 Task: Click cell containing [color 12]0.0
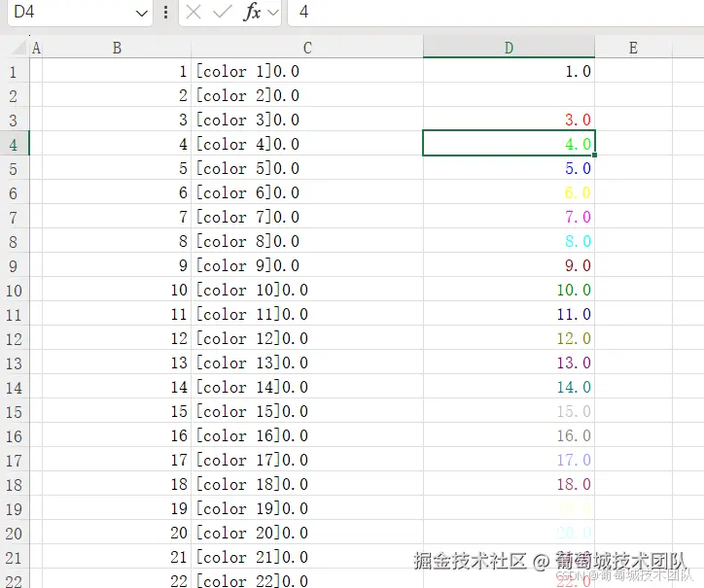pyautogui.click(x=307, y=338)
